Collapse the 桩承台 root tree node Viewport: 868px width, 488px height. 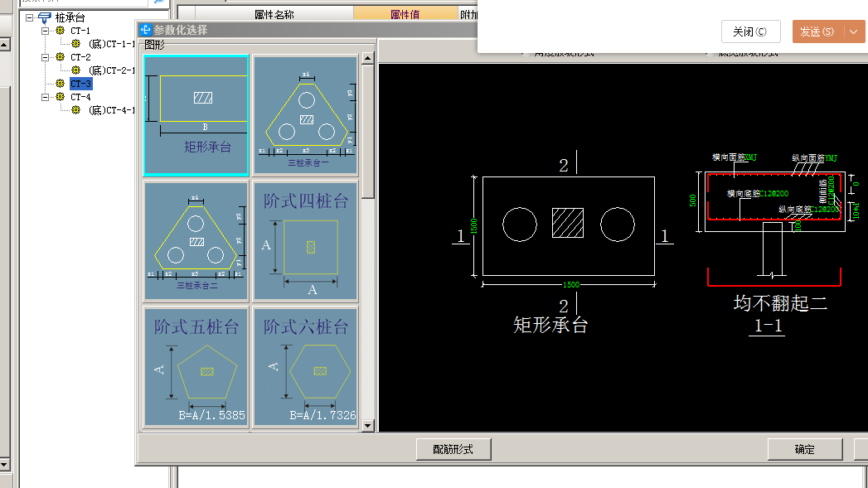click(29, 17)
